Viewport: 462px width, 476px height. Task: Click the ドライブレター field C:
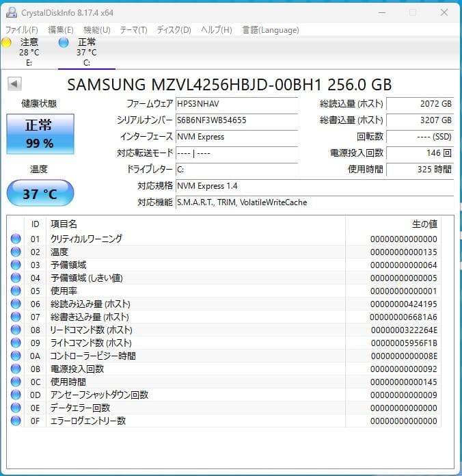(236, 170)
